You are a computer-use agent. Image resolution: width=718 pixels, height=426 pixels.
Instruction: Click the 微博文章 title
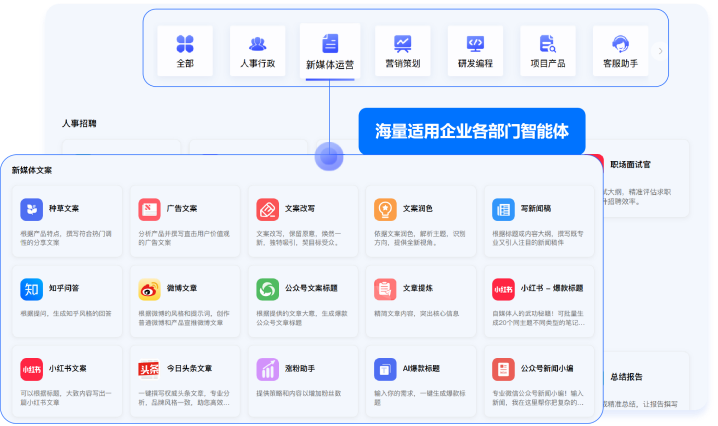(x=182, y=288)
